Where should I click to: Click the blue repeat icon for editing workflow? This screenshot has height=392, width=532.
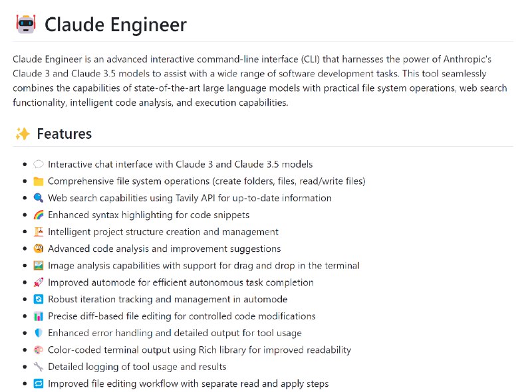coord(39,383)
